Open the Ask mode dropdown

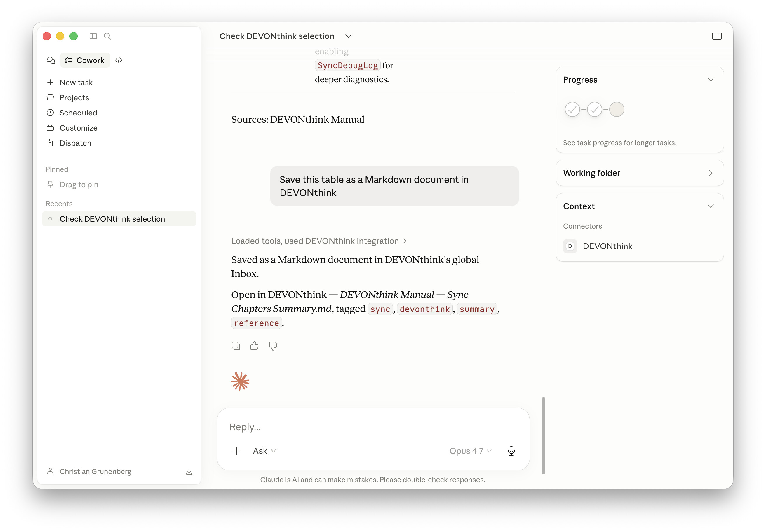click(x=264, y=451)
